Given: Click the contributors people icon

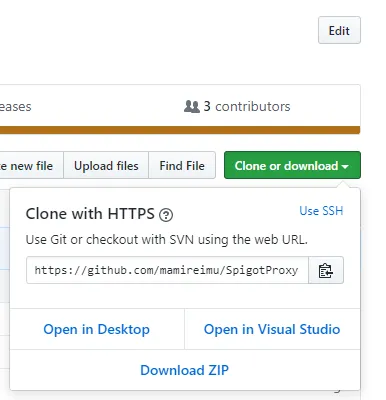Looking at the screenshot, I should (x=192, y=107).
